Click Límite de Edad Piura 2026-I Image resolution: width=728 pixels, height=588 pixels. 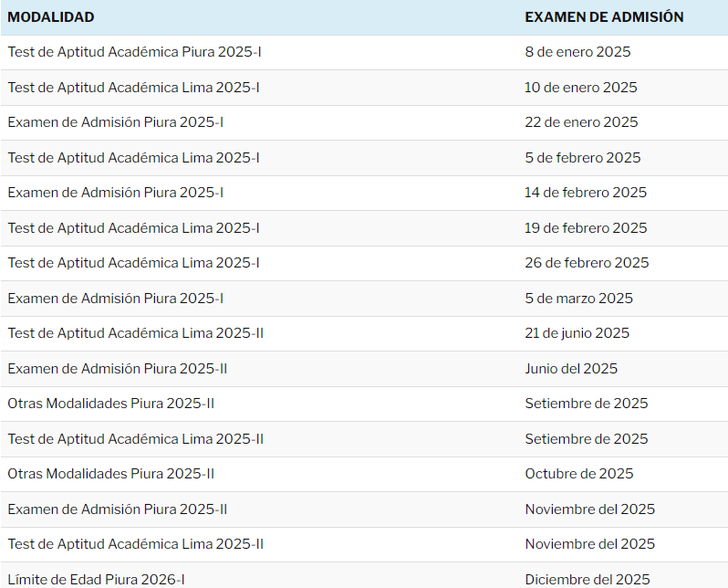97,579
